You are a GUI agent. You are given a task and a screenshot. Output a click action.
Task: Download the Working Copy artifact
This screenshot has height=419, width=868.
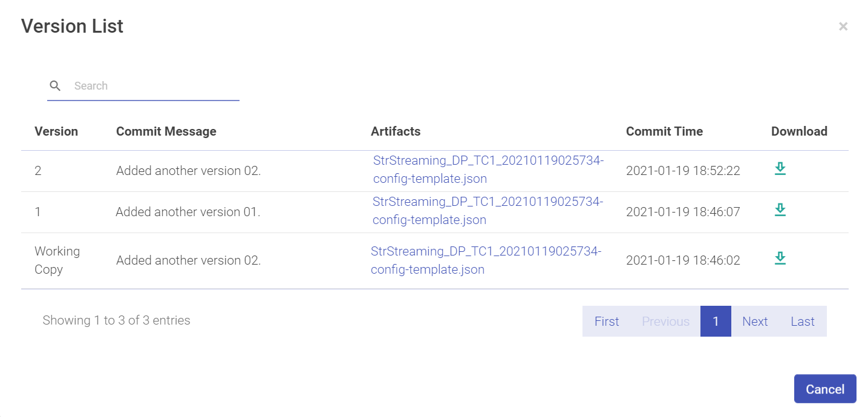click(x=780, y=259)
